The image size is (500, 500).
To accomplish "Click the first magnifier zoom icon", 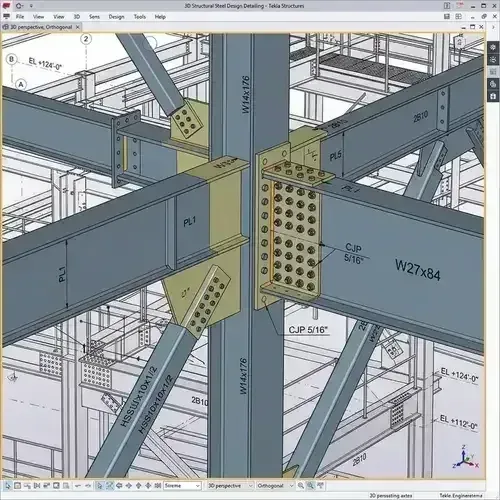I will [301, 486].
